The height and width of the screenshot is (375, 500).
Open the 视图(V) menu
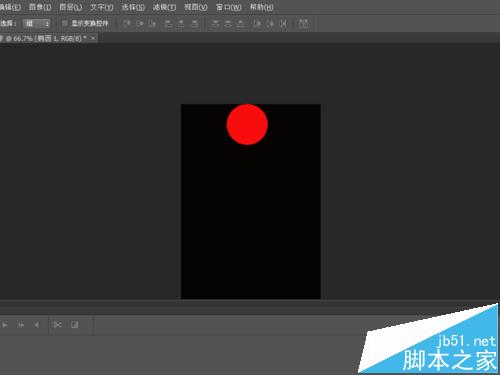pyautogui.click(x=196, y=7)
